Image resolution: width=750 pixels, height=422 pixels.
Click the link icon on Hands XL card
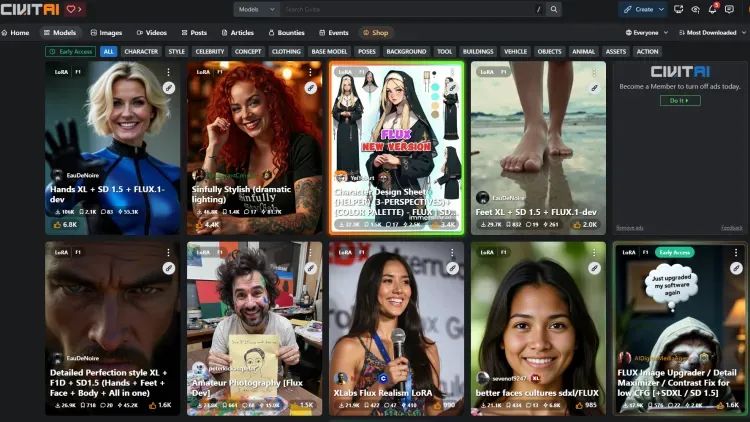tap(168, 88)
